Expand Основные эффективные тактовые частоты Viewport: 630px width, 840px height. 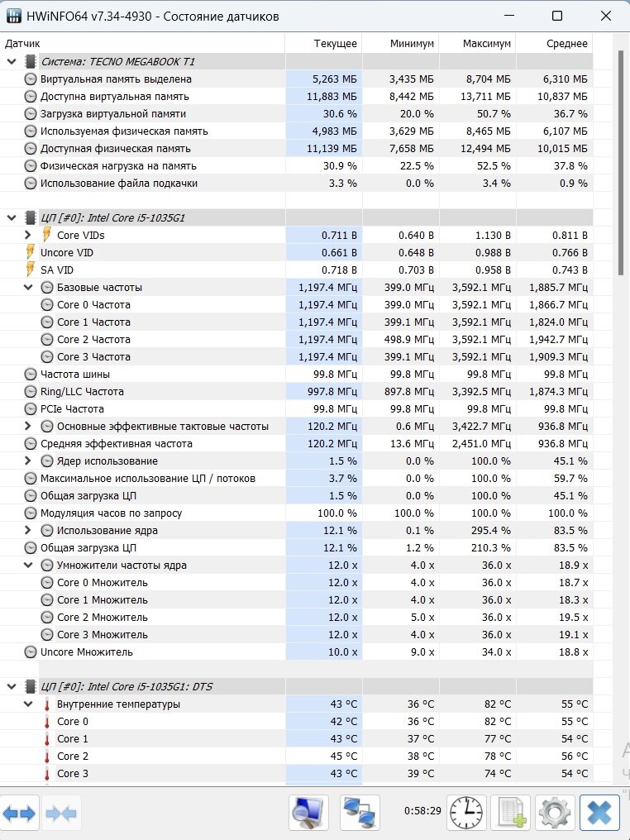[x=28, y=427]
